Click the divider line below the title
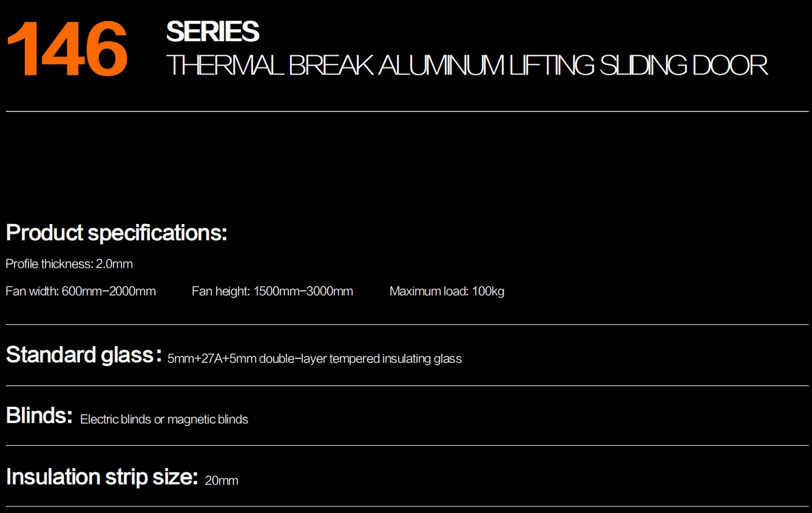812x513 pixels. point(407,111)
